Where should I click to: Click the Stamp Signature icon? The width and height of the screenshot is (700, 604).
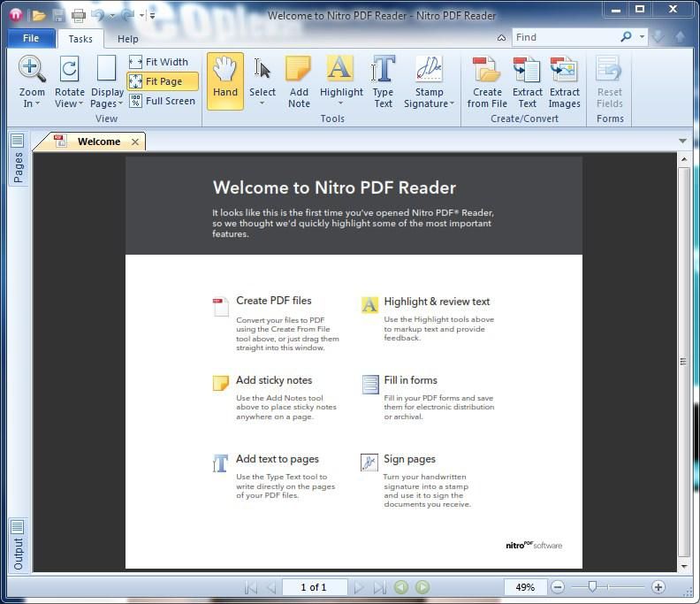pyautogui.click(x=429, y=69)
